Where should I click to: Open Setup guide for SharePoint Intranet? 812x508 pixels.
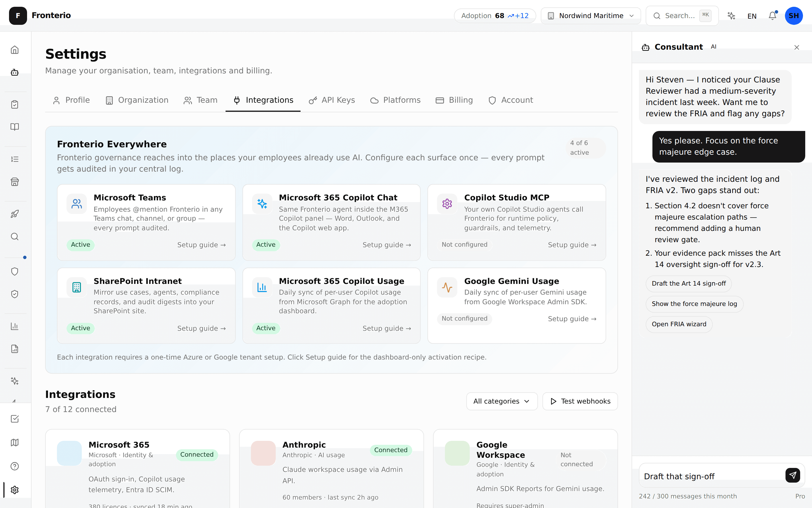(x=201, y=328)
